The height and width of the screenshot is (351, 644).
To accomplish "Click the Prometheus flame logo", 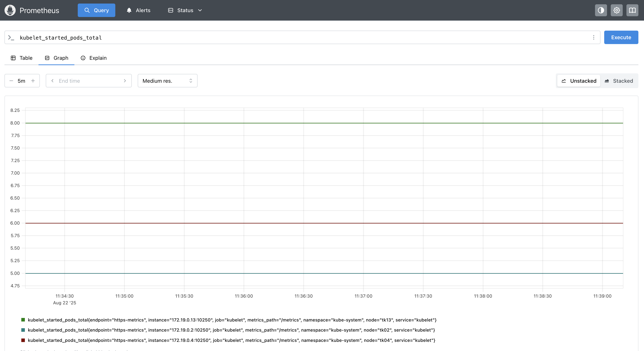I will coord(10,10).
